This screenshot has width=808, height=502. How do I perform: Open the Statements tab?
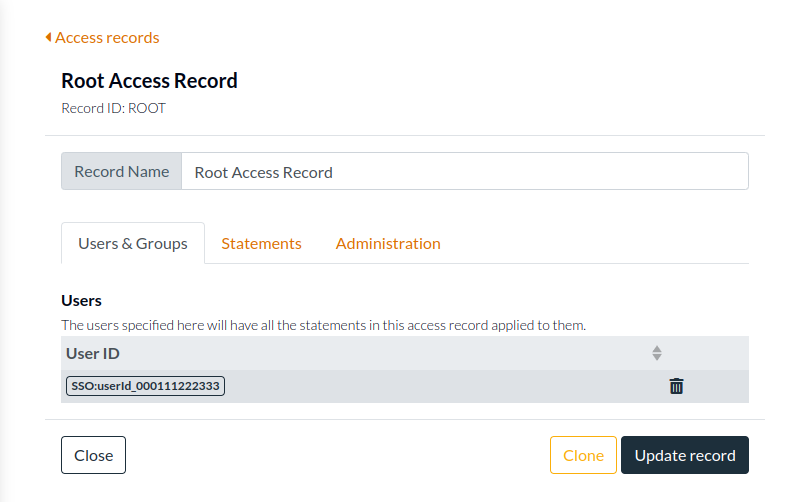(x=261, y=243)
